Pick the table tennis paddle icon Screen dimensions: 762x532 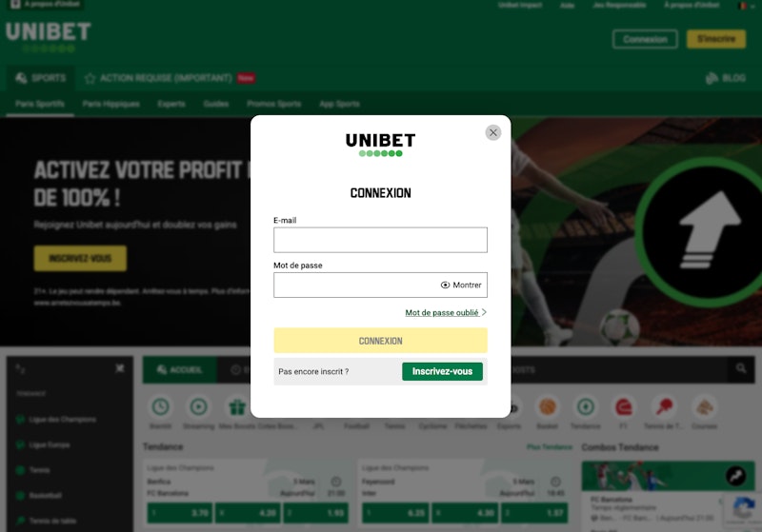coord(664,406)
